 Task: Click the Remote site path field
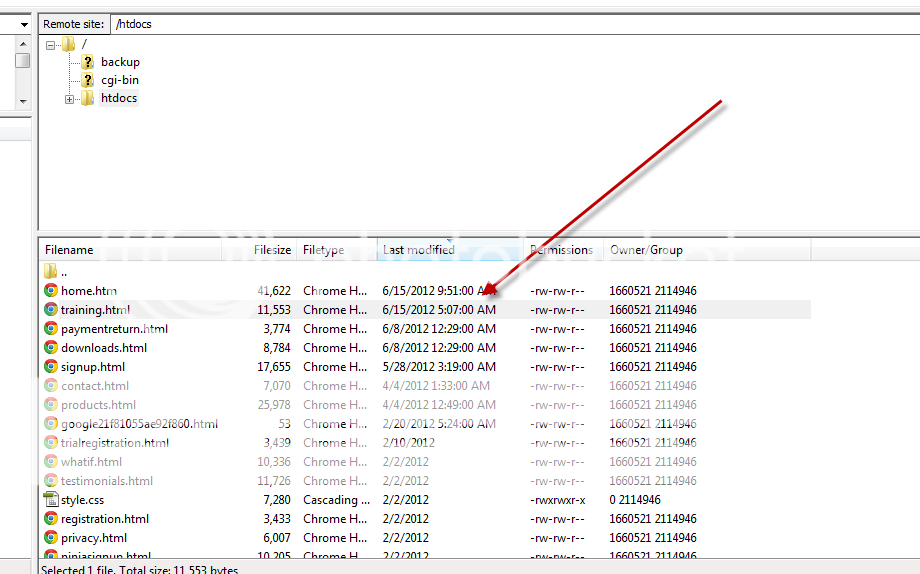[x=515, y=24]
